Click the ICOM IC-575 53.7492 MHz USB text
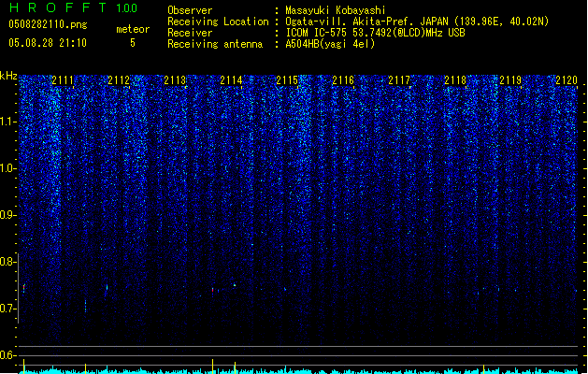 pyautogui.click(x=376, y=33)
